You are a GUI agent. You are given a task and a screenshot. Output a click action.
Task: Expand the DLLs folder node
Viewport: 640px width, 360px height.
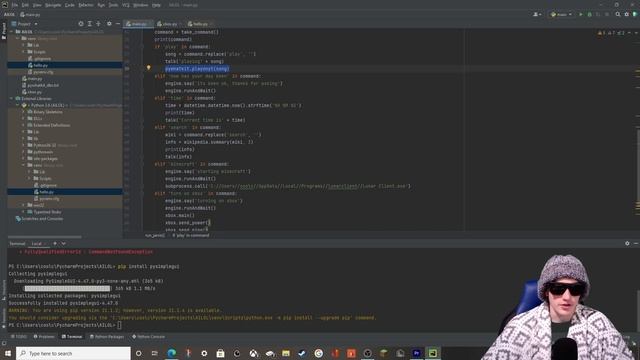click(x=24, y=118)
